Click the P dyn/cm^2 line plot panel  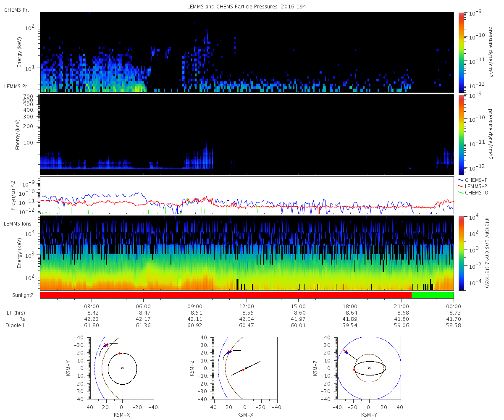point(247,195)
